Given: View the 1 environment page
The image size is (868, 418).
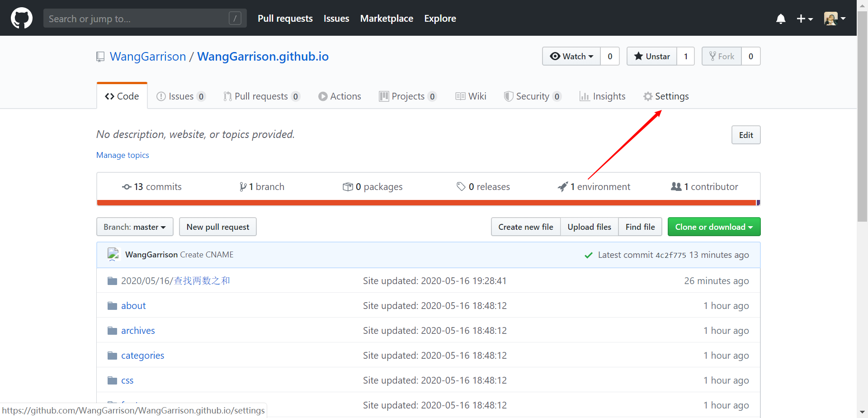Looking at the screenshot, I should coord(594,187).
